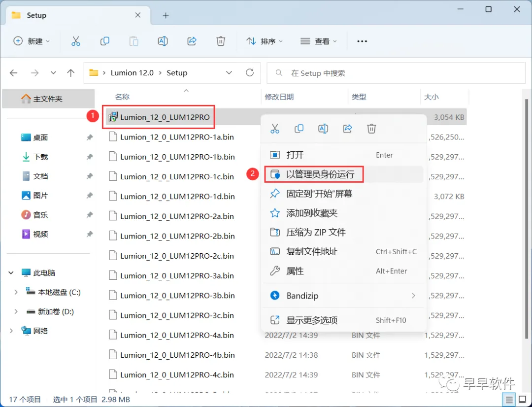532x407 pixels.
Task: Go back with the left arrow
Action: (x=14, y=73)
